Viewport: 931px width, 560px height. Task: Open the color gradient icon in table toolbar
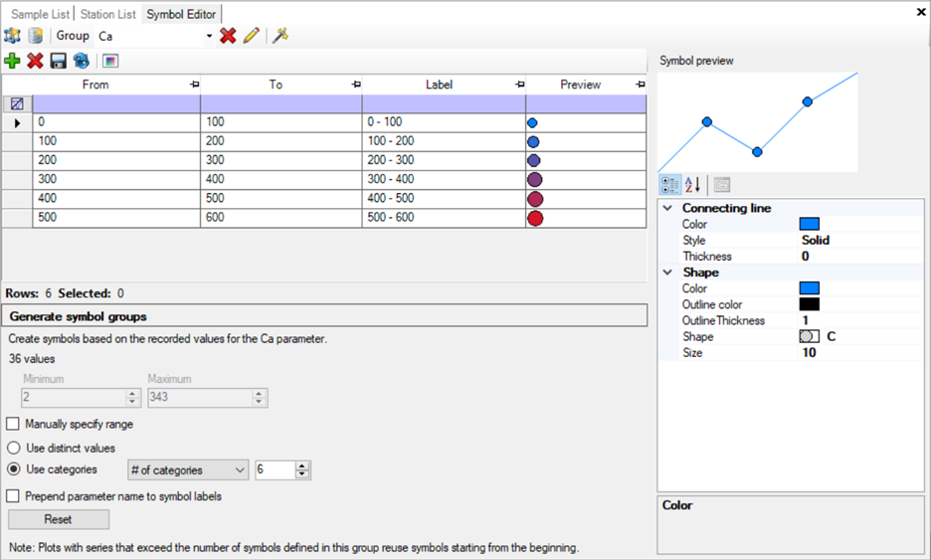pyautogui.click(x=110, y=61)
